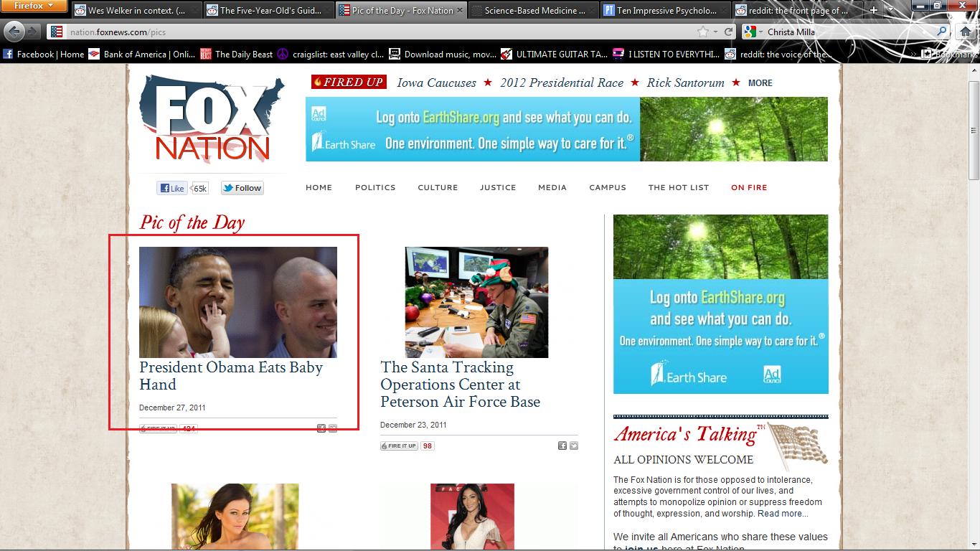Screen dimensions: 980x551
Task: Open the CULTURE section
Action: 438,187
